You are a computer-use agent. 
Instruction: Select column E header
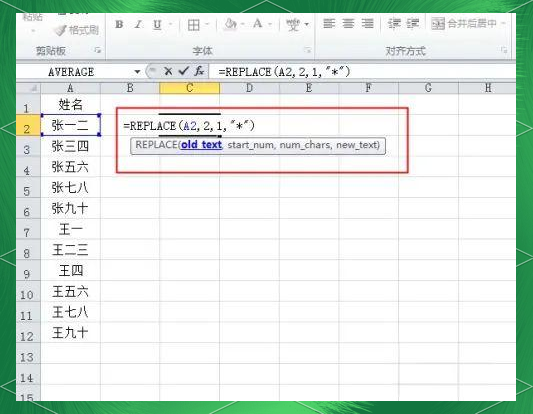[x=309, y=88]
